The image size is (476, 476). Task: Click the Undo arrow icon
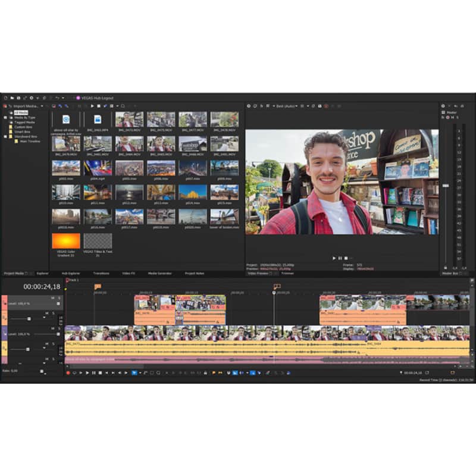[57, 98]
